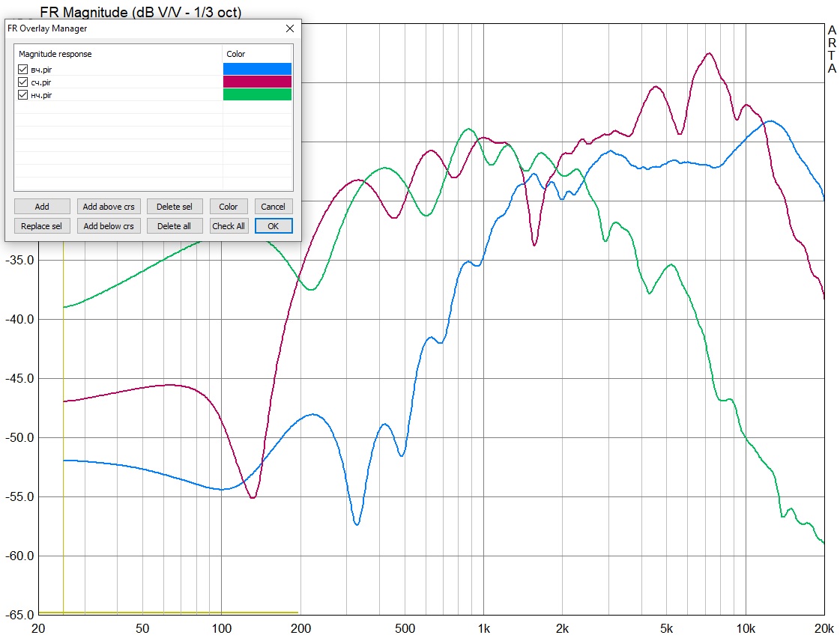840x641 pixels.
Task: Uncheck the сч.pir overlay checkbox
Action: 22,82
